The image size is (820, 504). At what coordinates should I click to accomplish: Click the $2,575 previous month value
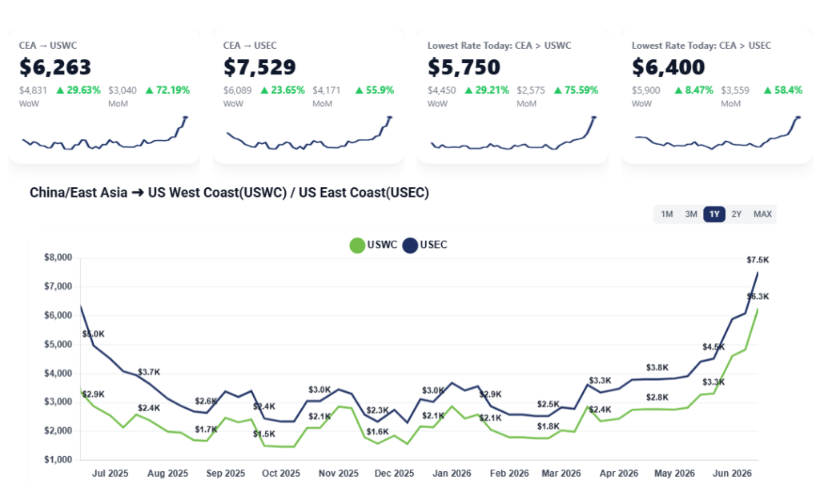531,90
